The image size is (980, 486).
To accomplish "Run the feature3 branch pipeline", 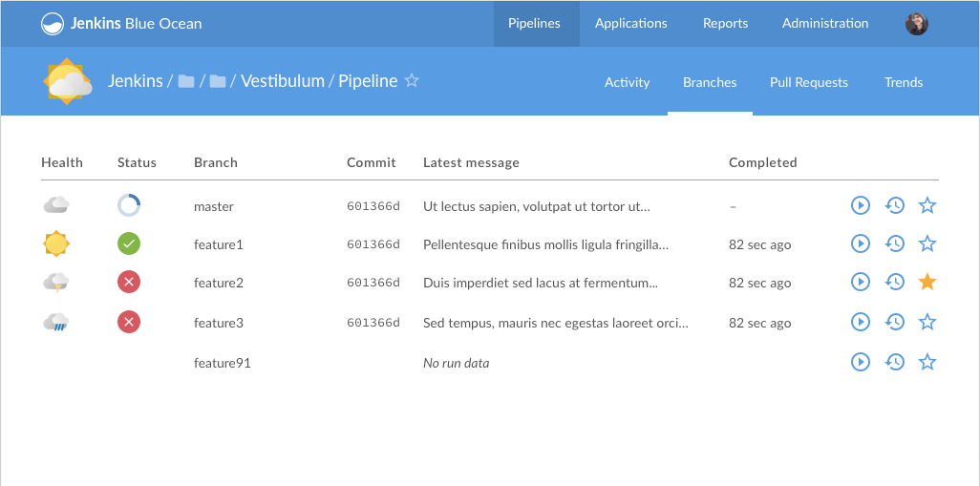I will 861,323.
